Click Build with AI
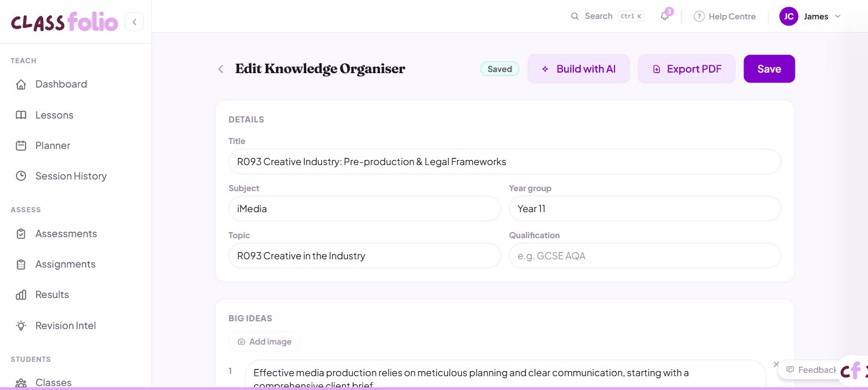 coord(578,69)
